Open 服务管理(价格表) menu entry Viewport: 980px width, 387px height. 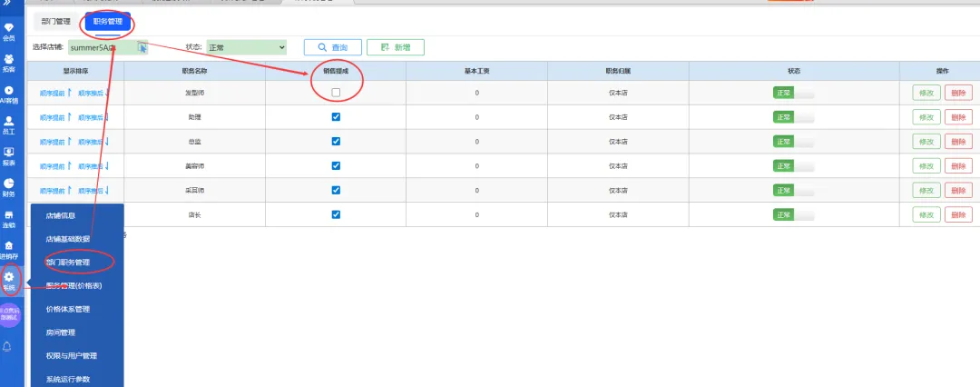(x=73, y=285)
